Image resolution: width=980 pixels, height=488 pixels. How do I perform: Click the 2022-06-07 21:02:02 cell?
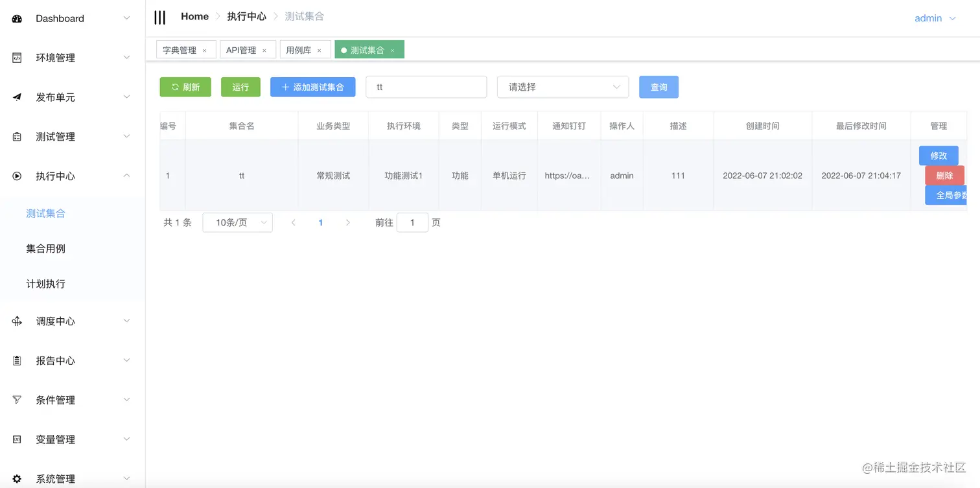point(763,176)
